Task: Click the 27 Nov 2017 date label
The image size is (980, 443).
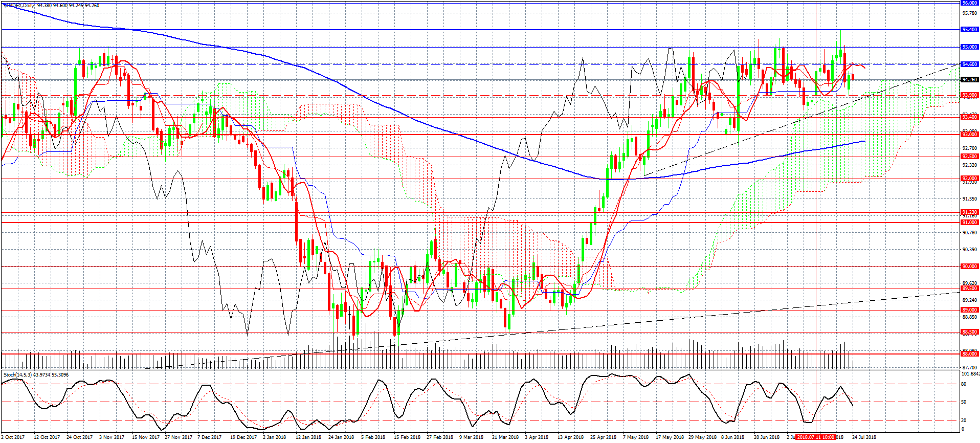Action: coord(178,437)
